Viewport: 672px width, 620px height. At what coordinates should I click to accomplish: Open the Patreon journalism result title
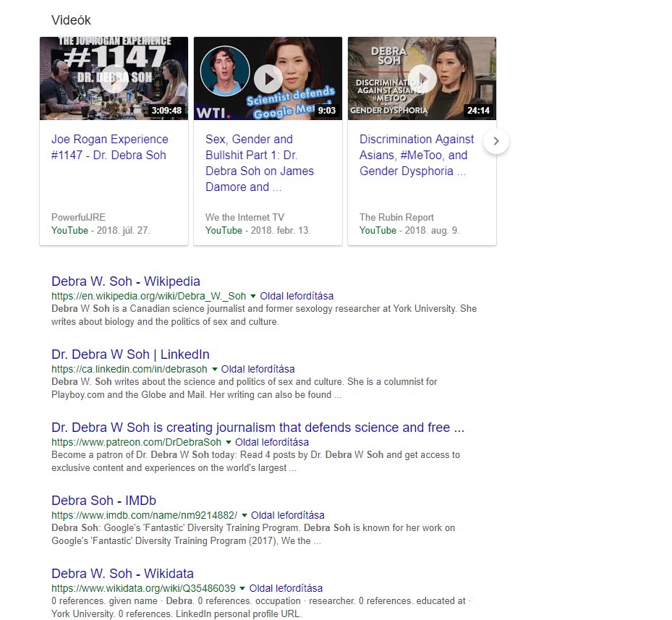coord(258,428)
